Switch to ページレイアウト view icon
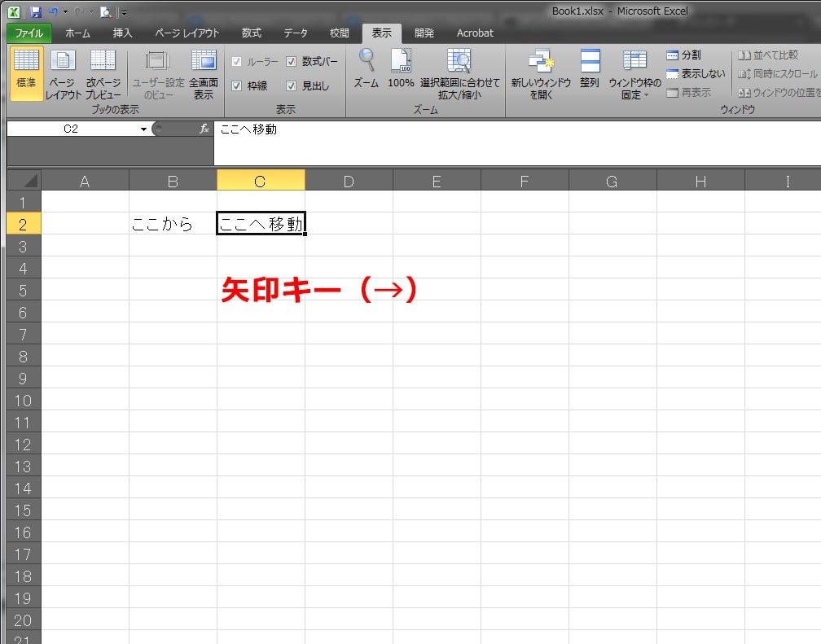The image size is (821, 644). tap(63, 72)
